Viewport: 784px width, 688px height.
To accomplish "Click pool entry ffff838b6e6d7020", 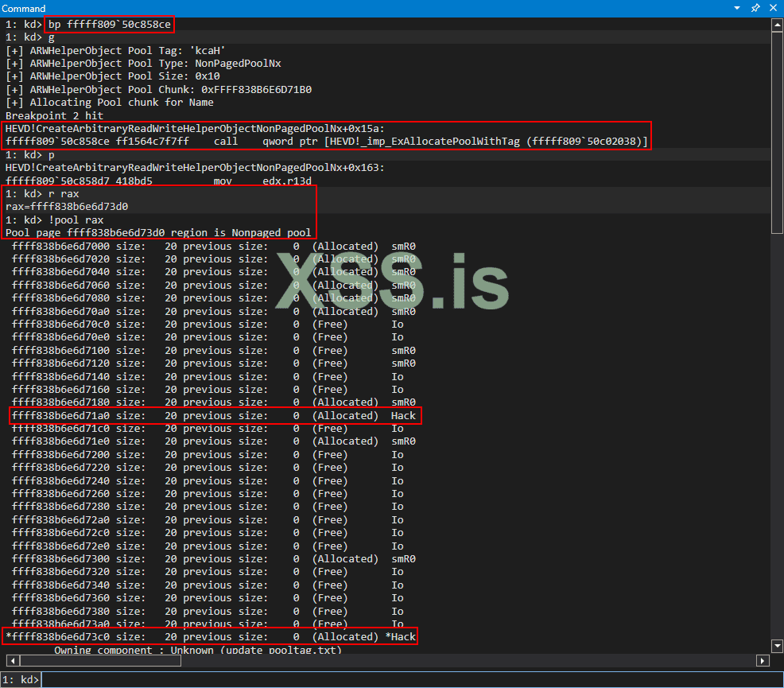I will click(x=214, y=259).
